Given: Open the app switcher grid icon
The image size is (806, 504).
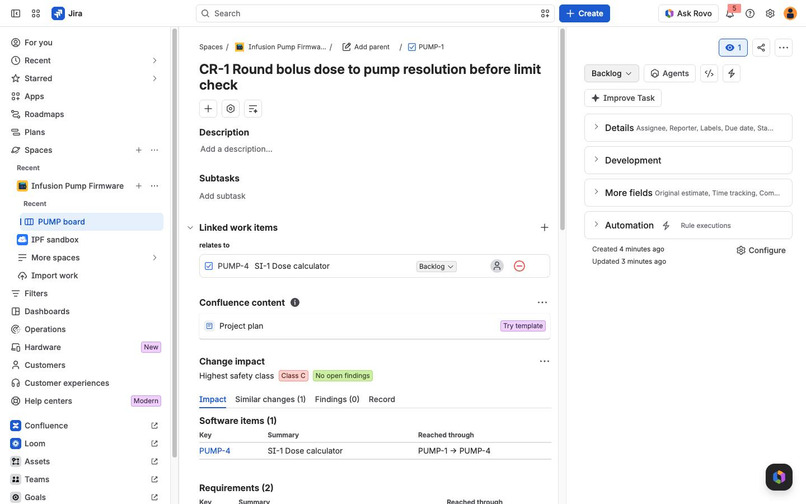Looking at the screenshot, I should (x=35, y=13).
